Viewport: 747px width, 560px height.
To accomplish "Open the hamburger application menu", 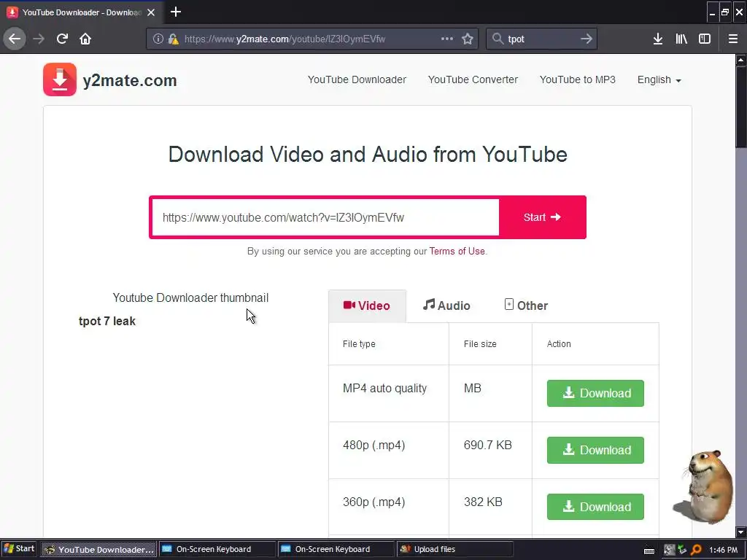I will point(733,39).
